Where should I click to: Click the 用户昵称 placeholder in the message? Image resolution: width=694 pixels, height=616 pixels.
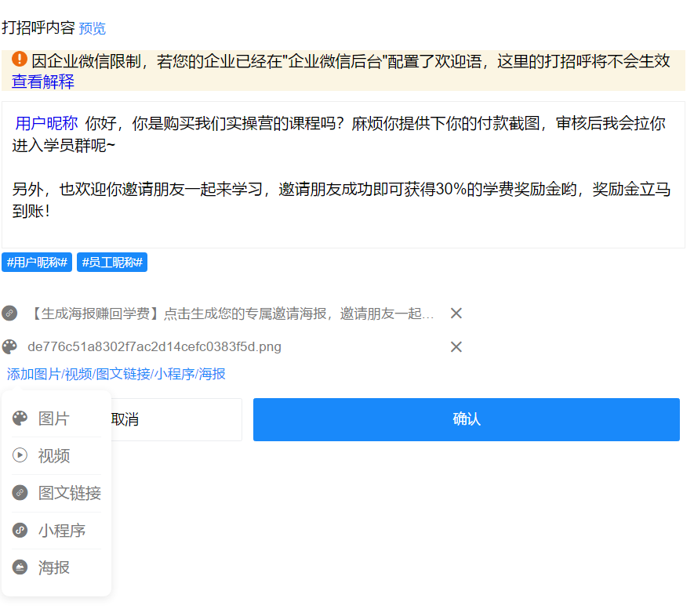(46, 123)
